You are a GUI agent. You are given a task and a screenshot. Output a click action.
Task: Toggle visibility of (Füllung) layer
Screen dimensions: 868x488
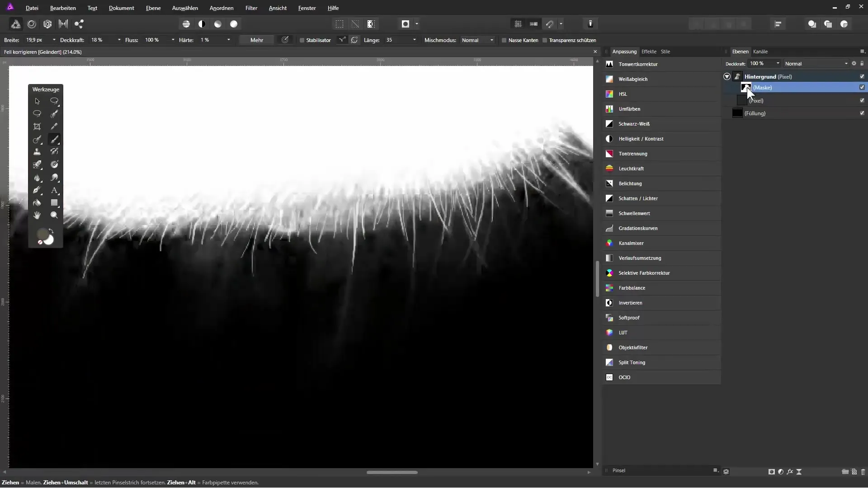coord(862,113)
